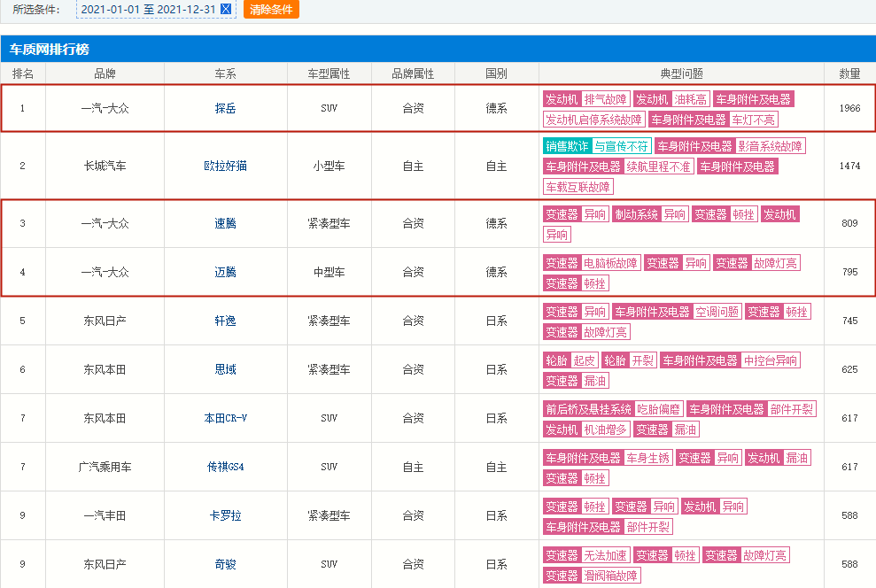Click the 典型问题 column header
Image resolution: width=876 pixels, height=588 pixels.
682,73
